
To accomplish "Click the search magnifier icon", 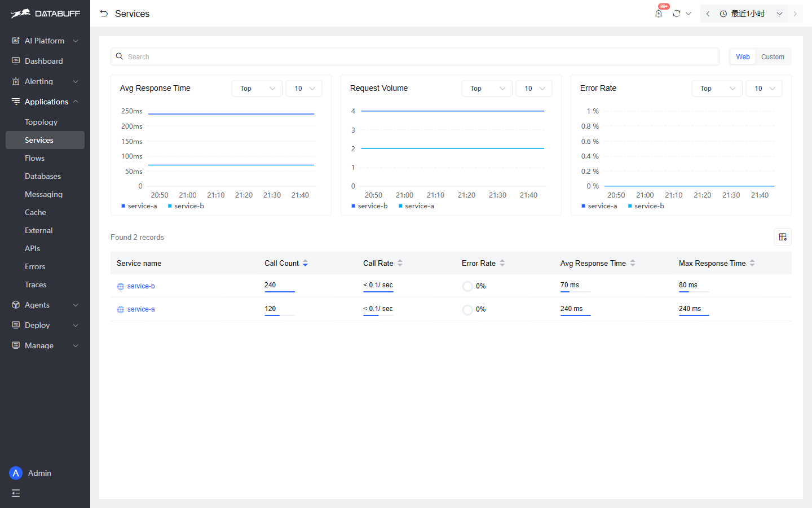I will [120, 56].
